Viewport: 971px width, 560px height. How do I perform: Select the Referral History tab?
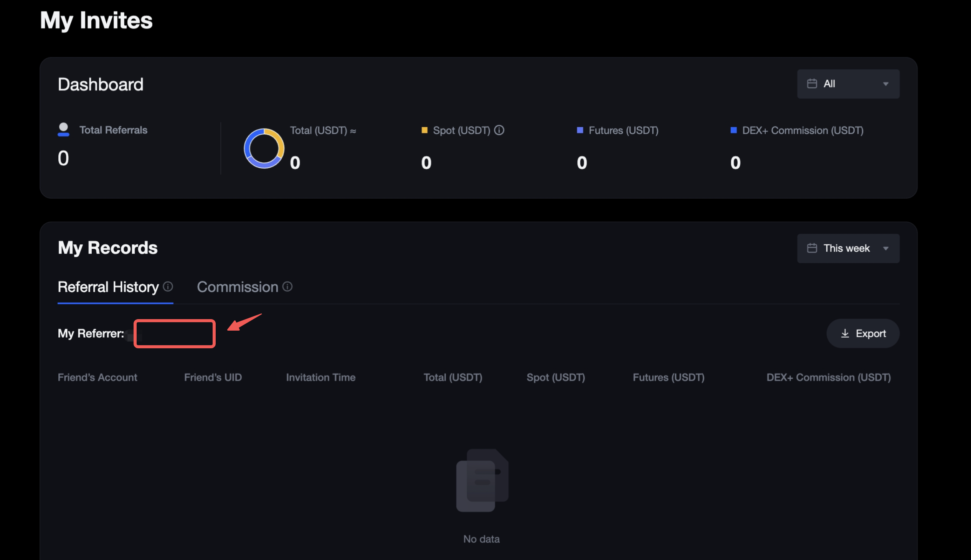click(x=108, y=287)
